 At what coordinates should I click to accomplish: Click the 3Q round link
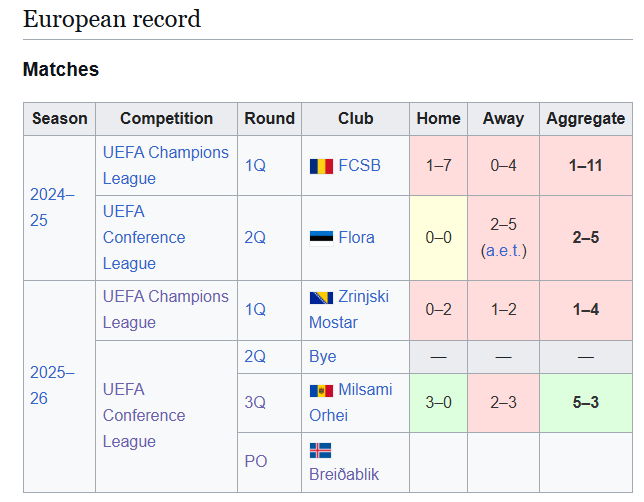coord(255,402)
